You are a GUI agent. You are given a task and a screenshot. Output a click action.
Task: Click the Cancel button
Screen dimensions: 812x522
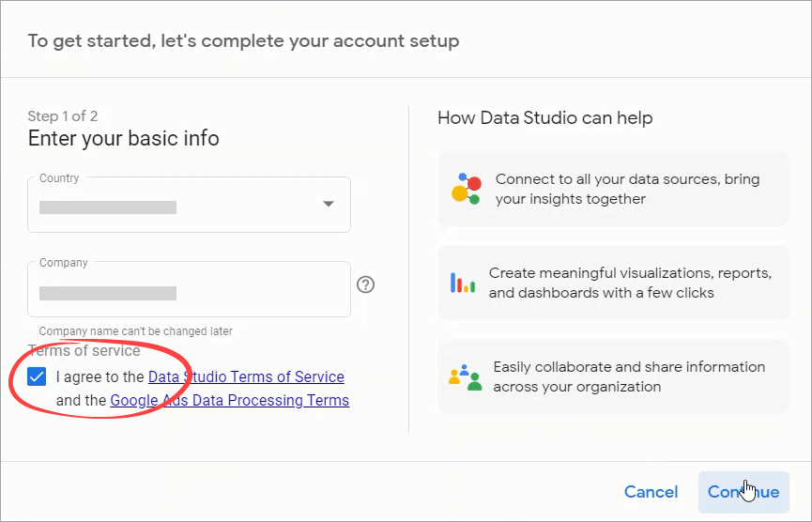[651, 491]
